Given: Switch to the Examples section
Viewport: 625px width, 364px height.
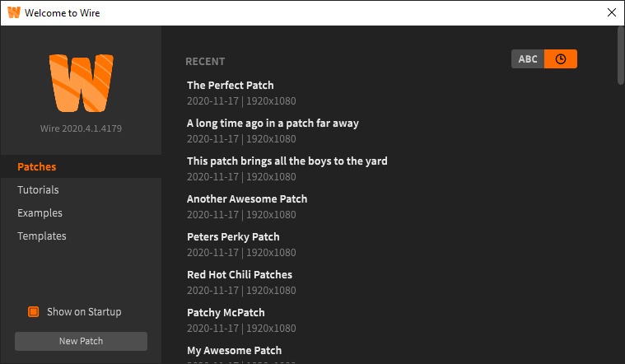Looking at the screenshot, I should point(40,213).
